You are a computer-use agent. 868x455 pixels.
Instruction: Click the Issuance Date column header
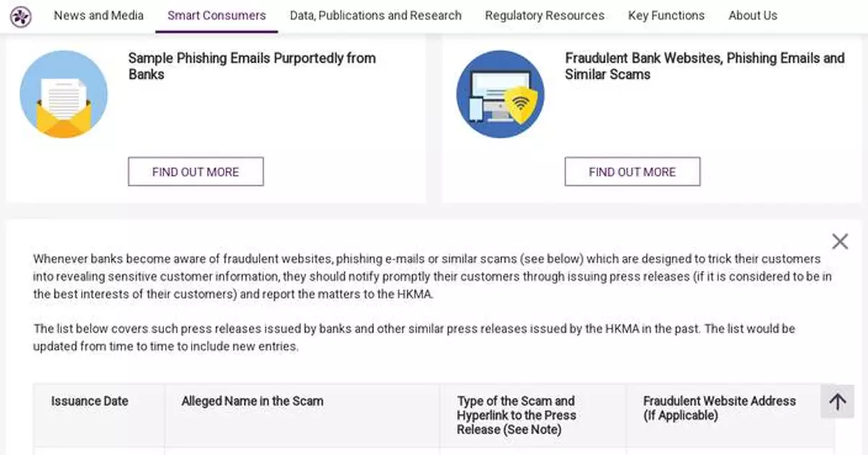pos(90,401)
